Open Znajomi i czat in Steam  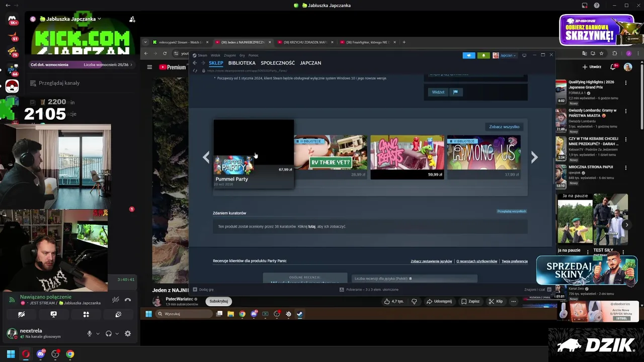tap(538, 290)
